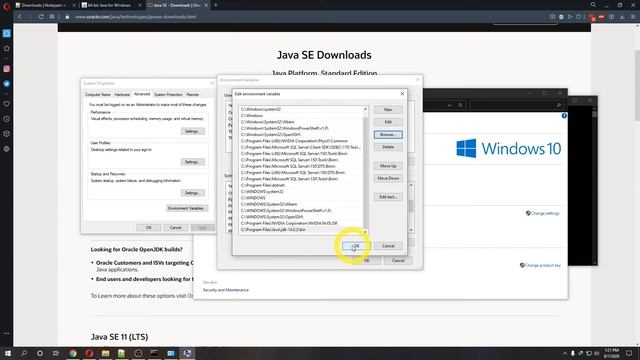Click Performance Settings button in System Properties
The image size is (640, 360).
192,131
